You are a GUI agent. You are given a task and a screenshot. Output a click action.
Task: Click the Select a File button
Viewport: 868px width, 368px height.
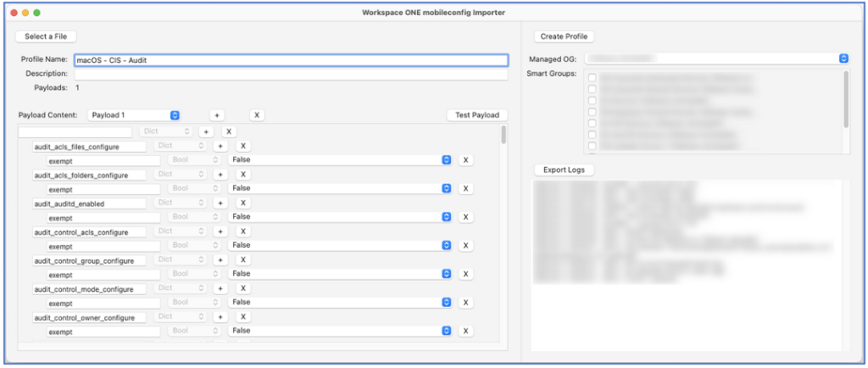click(46, 36)
